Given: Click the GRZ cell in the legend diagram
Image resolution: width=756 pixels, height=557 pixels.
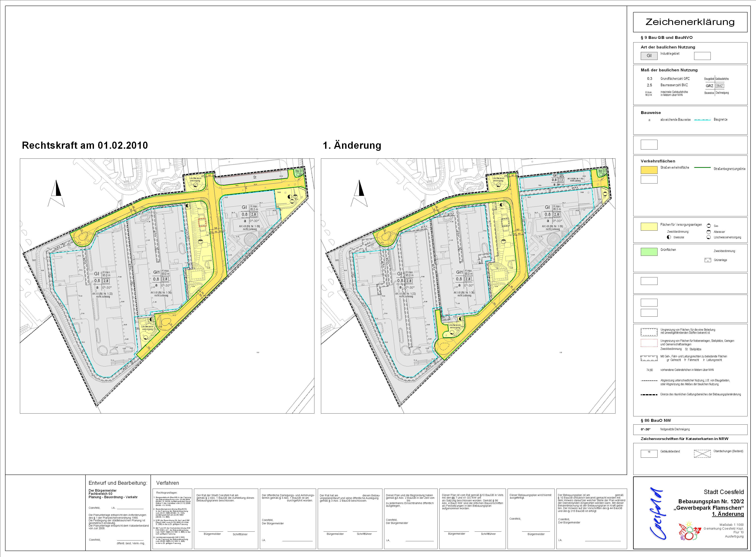Looking at the screenshot, I should coord(709,86).
